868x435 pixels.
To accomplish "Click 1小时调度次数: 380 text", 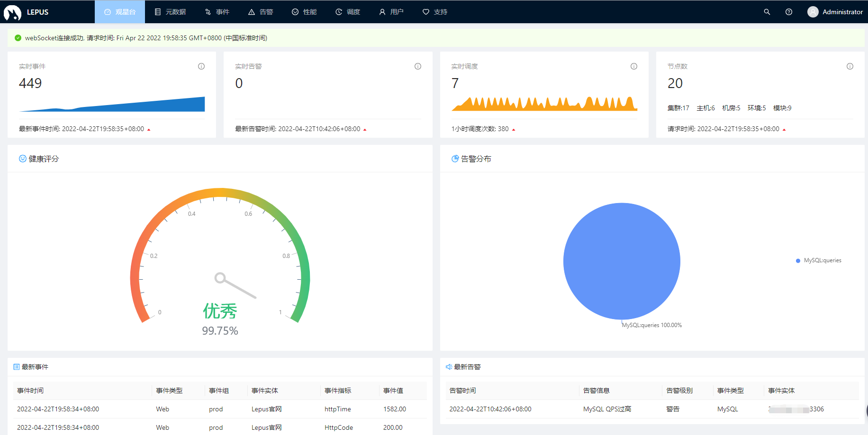I will pyautogui.click(x=480, y=129).
